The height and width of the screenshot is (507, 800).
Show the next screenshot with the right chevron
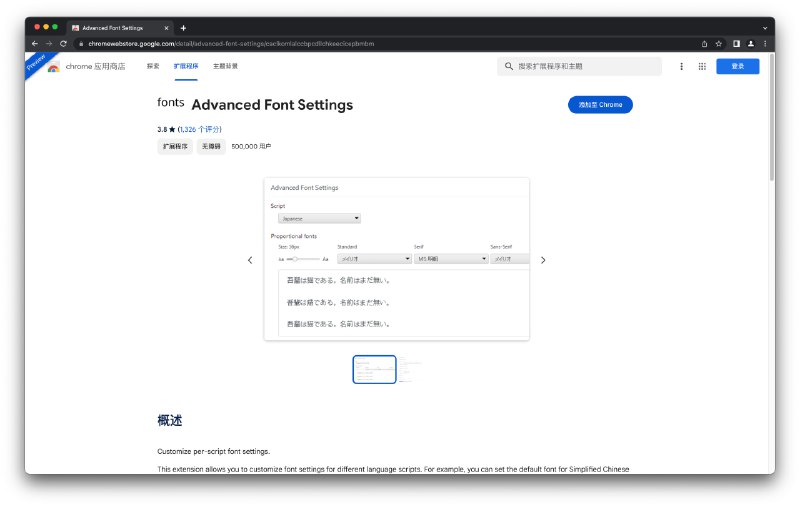(x=543, y=260)
